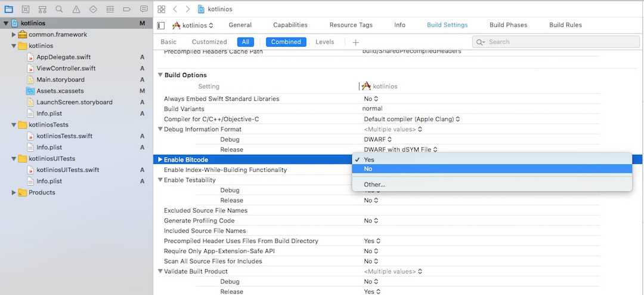Collapse the Validate Built Product setting
644x295 pixels.
click(x=160, y=271)
